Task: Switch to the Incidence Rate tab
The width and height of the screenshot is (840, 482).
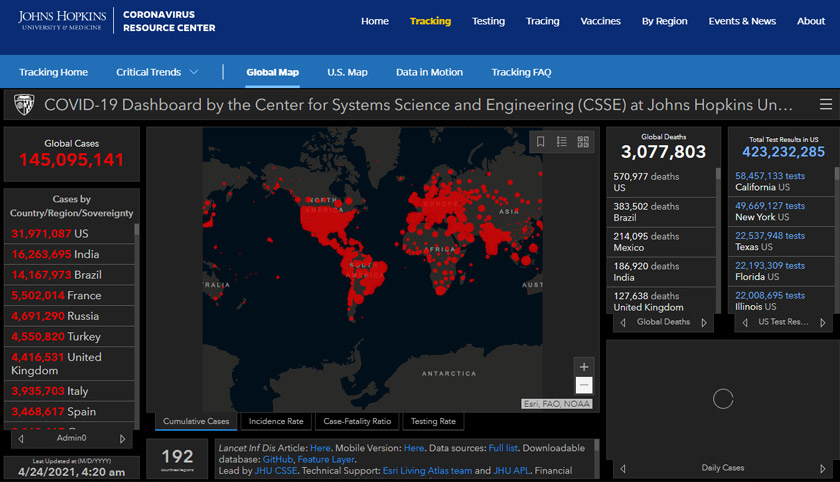Action: tap(276, 422)
